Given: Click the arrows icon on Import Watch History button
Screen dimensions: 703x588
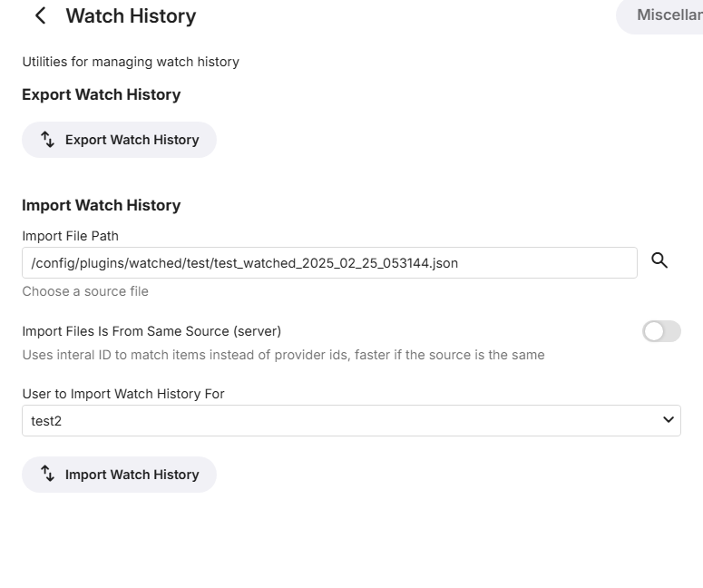Looking at the screenshot, I should click(x=48, y=475).
